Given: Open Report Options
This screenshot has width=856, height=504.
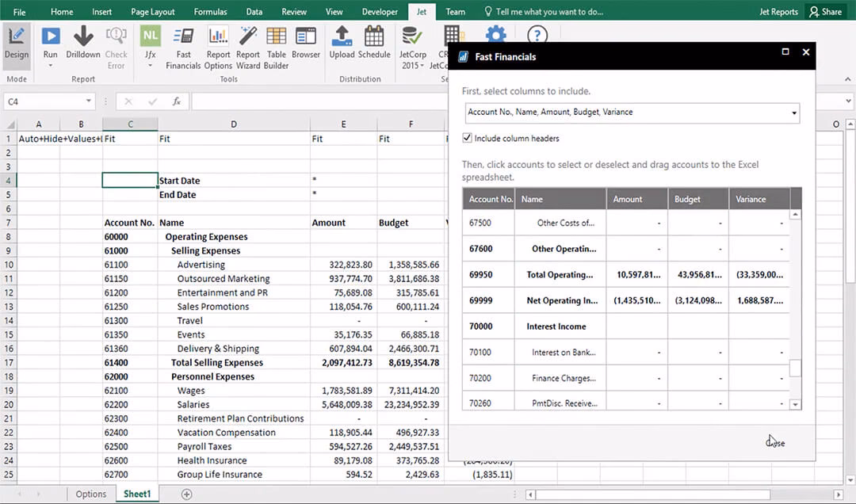Looking at the screenshot, I should pos(219,48).
